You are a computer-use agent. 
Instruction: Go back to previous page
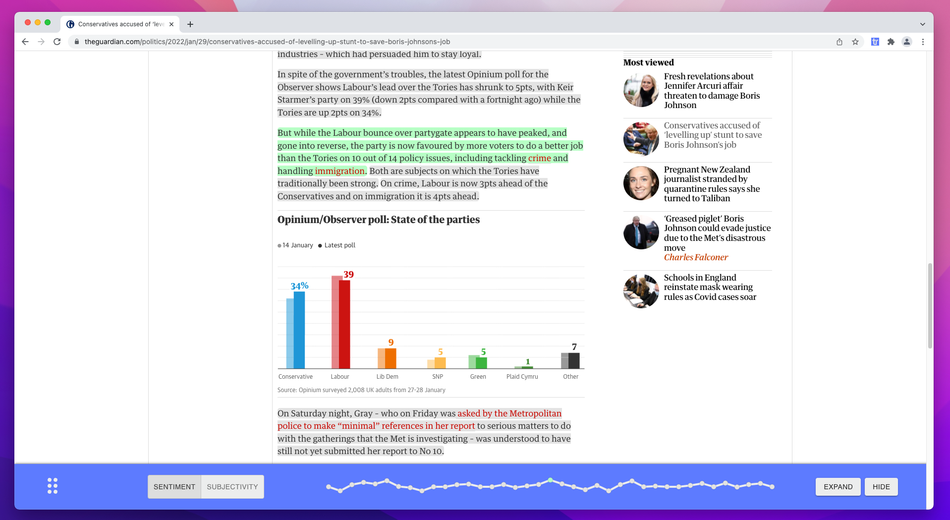click(x=25, y=42)
